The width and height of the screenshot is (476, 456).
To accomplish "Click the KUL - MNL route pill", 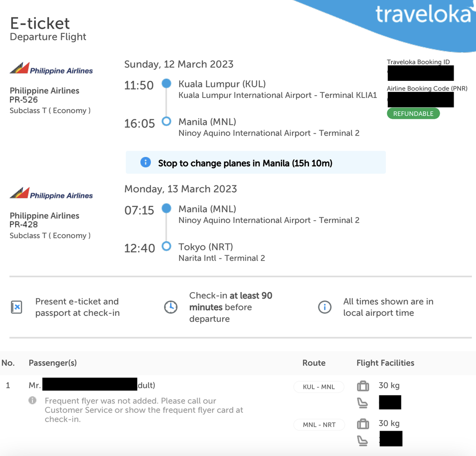I will [x=319, y=387].
